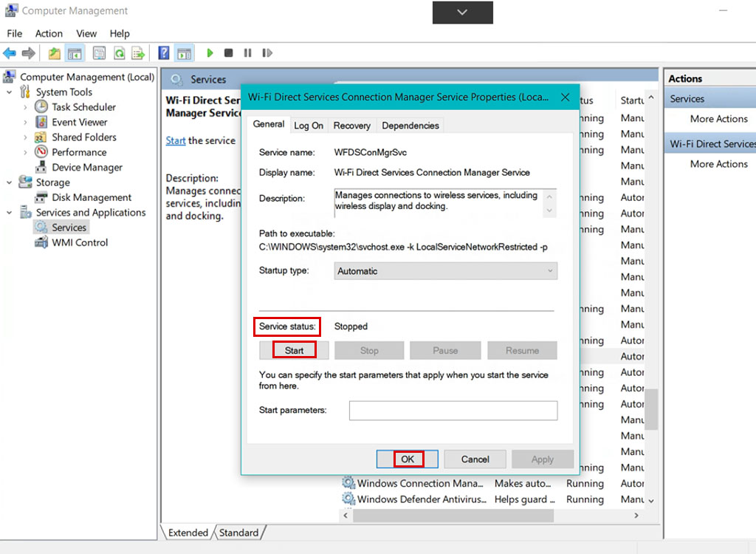This screenshot has width=756, height=554.
Task: Click the green Start Service play icon
Action: pyautogui.click(x=210, y=53)
